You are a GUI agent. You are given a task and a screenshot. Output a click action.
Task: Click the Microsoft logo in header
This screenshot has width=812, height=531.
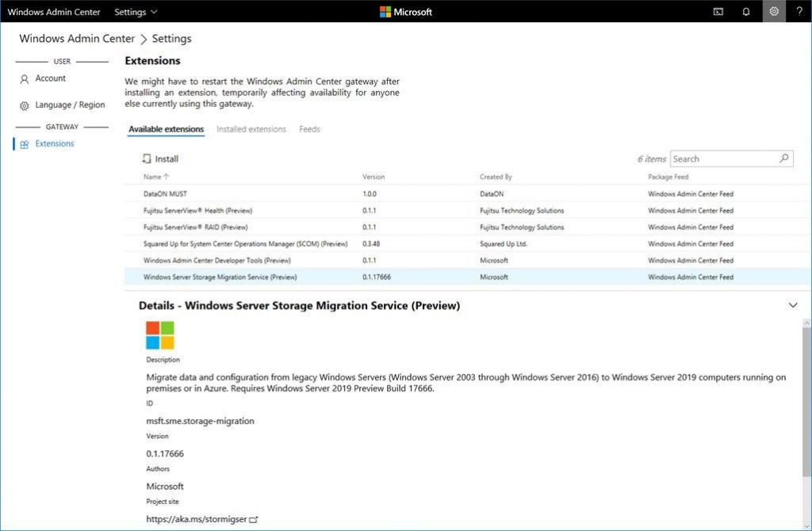point(406,12)
